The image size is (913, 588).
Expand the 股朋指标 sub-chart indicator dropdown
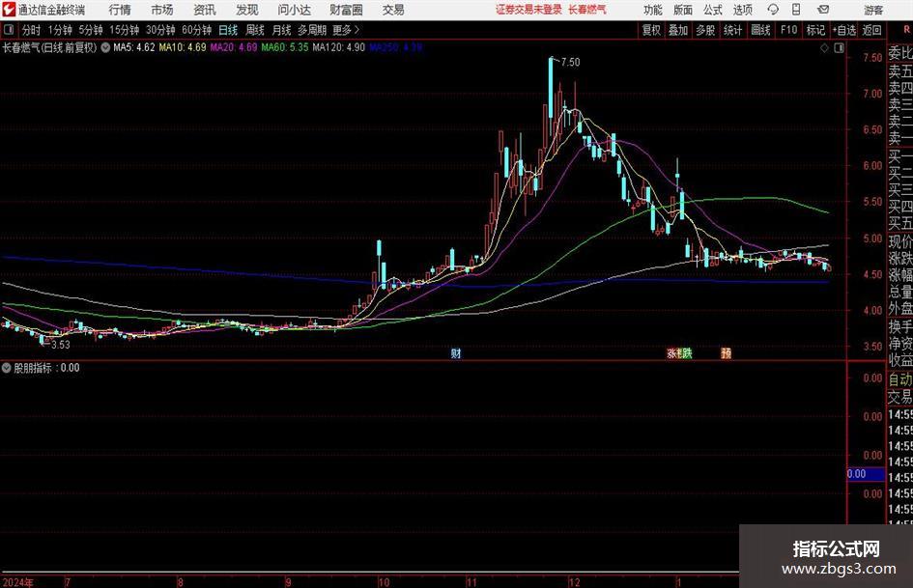pos(7,368)
